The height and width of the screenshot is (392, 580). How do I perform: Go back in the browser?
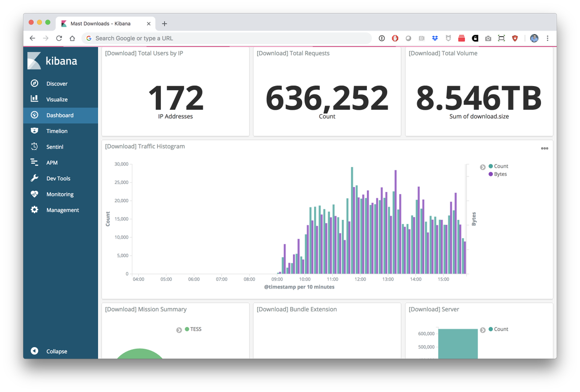(x=32, y=38)
